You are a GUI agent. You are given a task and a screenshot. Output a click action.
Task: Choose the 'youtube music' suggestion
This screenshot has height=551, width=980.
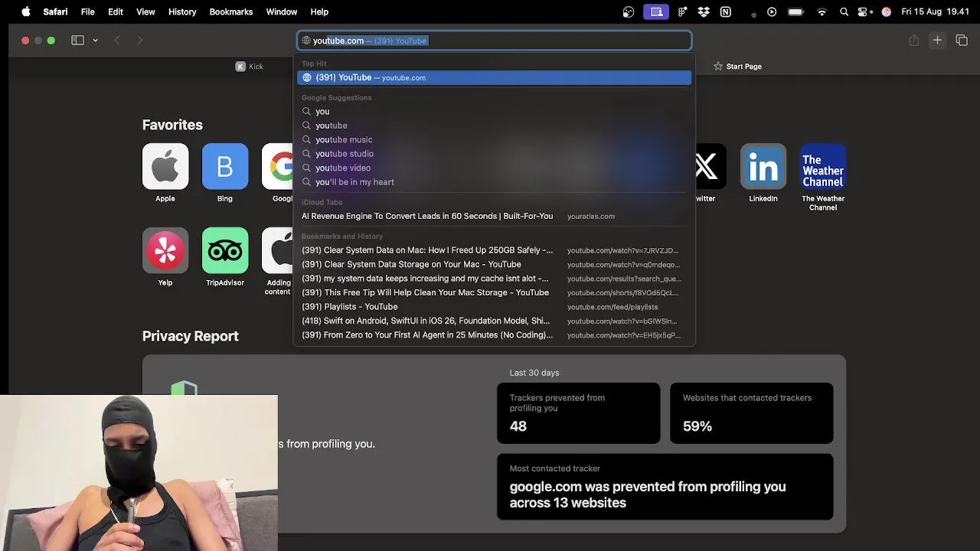click(495, 139)
